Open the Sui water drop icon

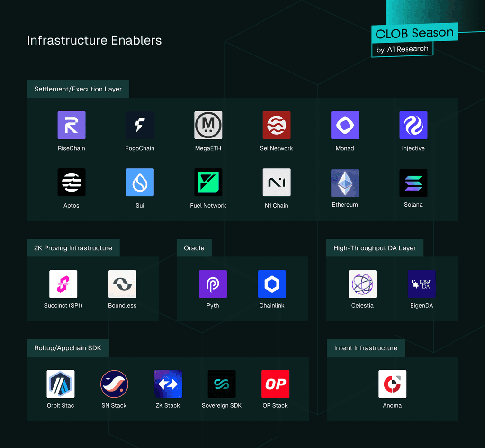pyautogui.click(x=140, y=183)
